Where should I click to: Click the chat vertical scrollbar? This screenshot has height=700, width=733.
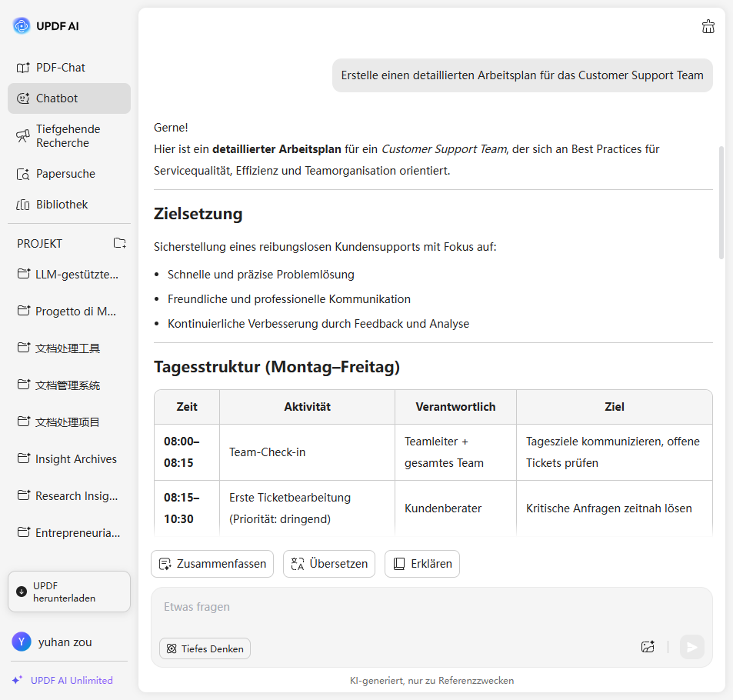point(721,203)
